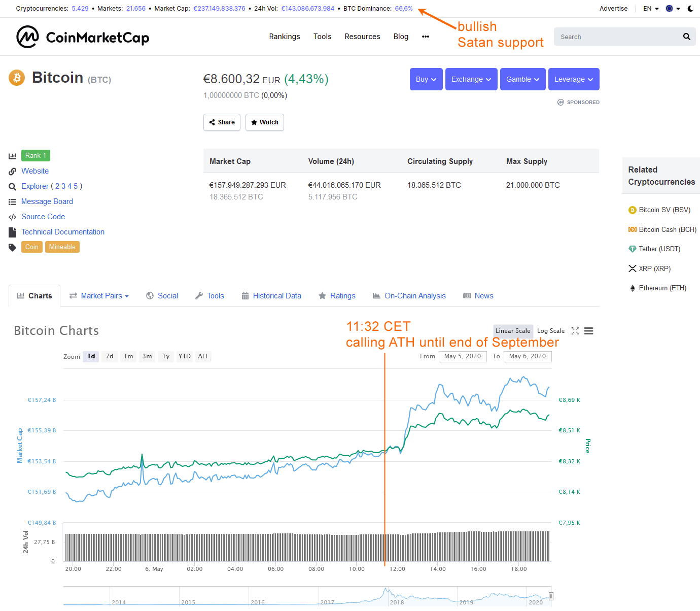Click the Bitcoin orange coin icon
This screenshot has width=700, height=611.
(17, 78)
